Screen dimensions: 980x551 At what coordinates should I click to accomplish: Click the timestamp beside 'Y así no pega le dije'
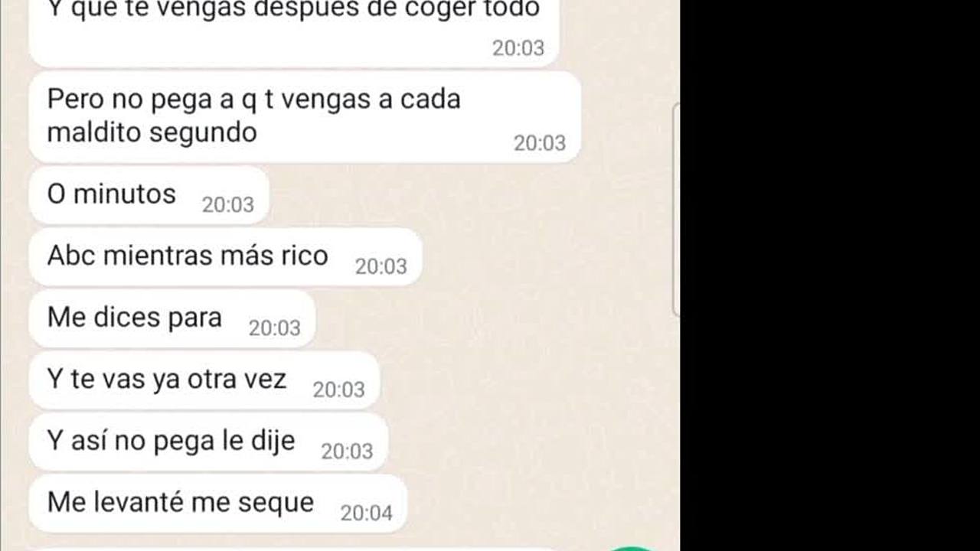(x=347, y=452)
